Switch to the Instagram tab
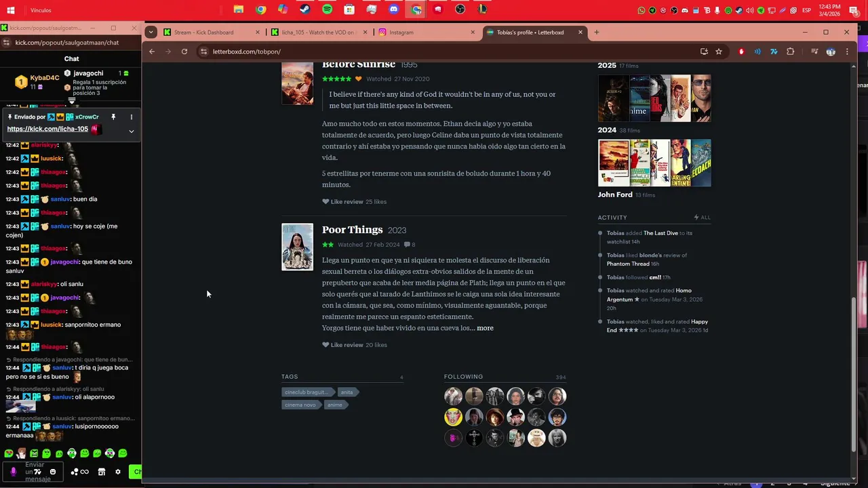Image resolution: width=868 pixels, height=488 pixels. (x=427, y=32)
